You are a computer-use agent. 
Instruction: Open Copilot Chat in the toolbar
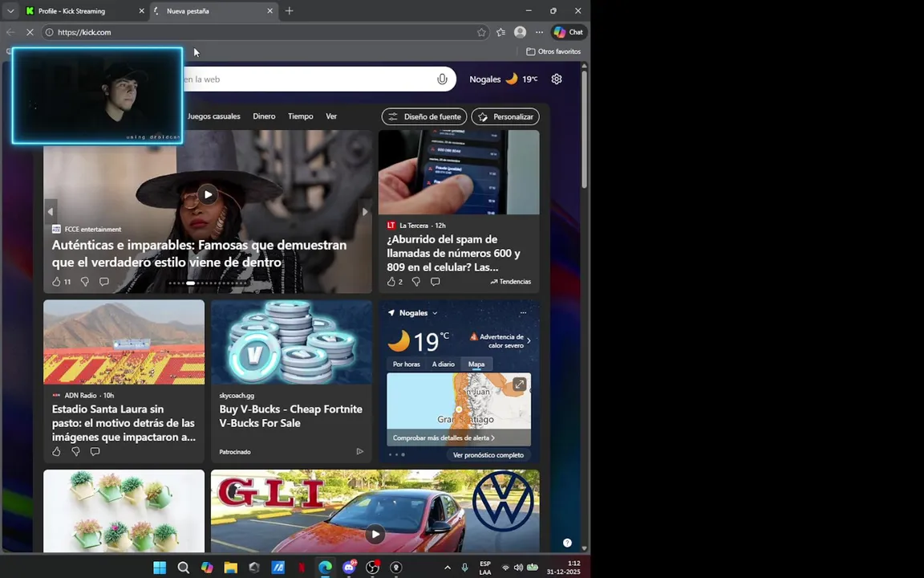pos(568,32)
